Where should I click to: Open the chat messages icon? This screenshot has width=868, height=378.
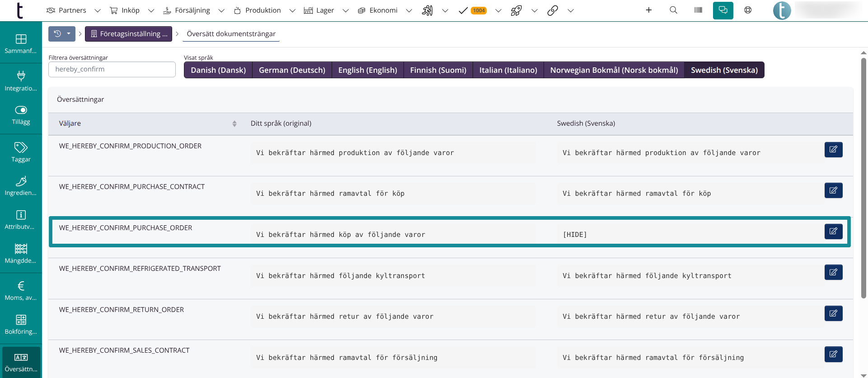tap(723, 10)
